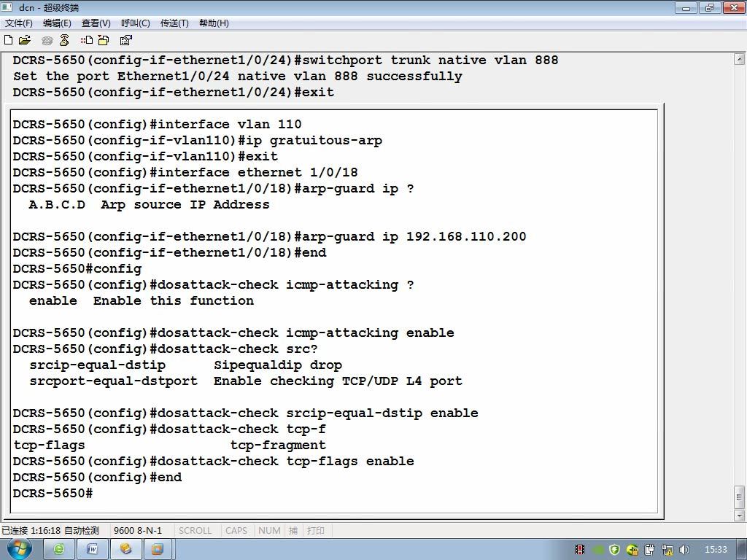Click the 'interface ethernet 1/0/18' line
The height and width of the screenshot is (560, 747).
(185, 172)
